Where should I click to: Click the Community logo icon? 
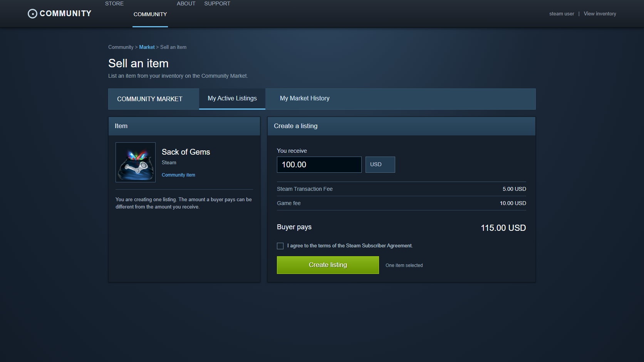[33, 14]
